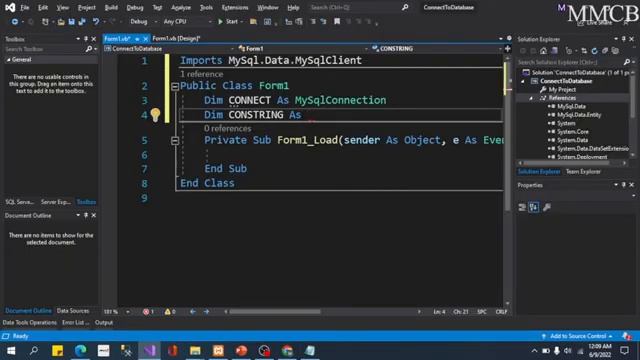640x360 pixels.
Task: Click Alphabetical sort icon in Properties panel
Action: coord(534,207)
